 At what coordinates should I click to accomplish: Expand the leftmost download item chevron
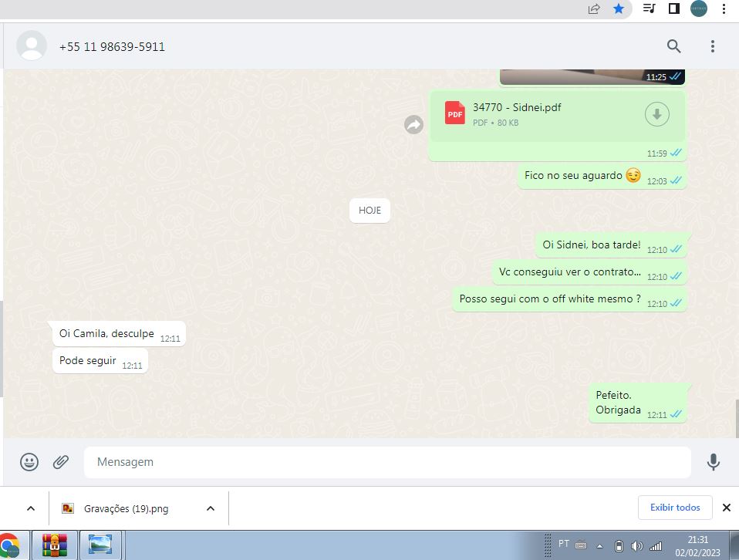(31, 508)
